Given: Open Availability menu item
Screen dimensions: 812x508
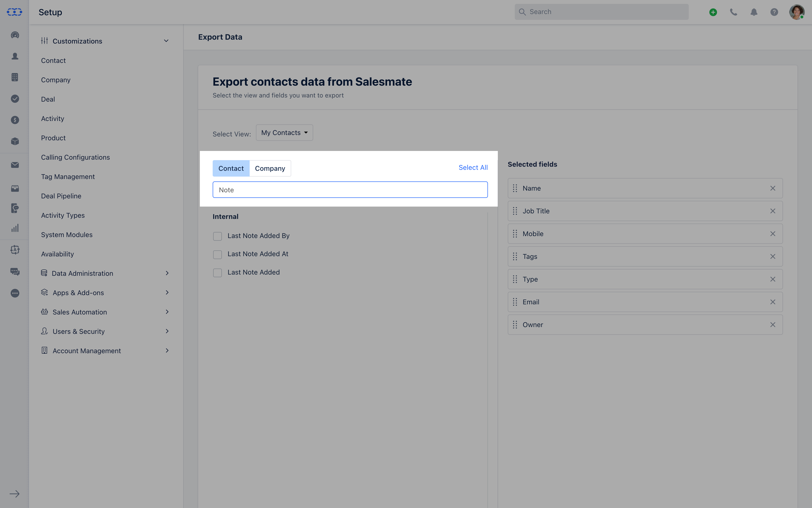Looking at the screenshot, I should pos(57,254).
